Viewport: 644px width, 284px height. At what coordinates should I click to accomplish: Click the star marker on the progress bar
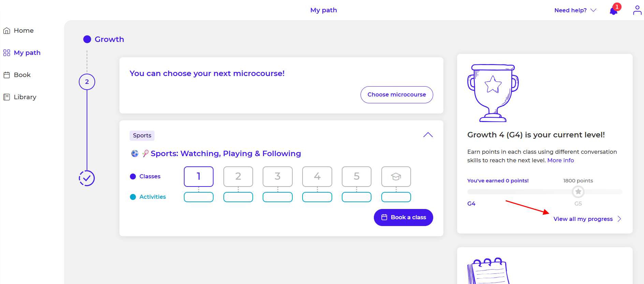point(578,192)
